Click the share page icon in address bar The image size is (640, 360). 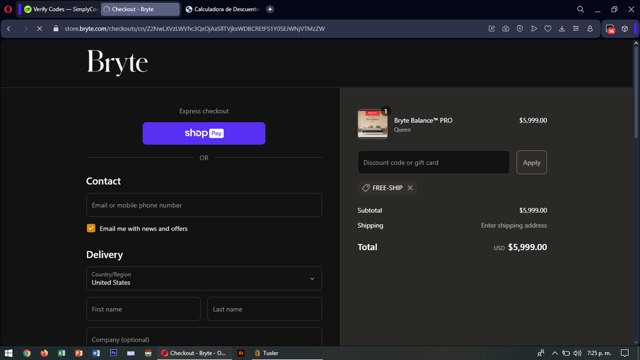pyautogui.click(x=491, y=29)
